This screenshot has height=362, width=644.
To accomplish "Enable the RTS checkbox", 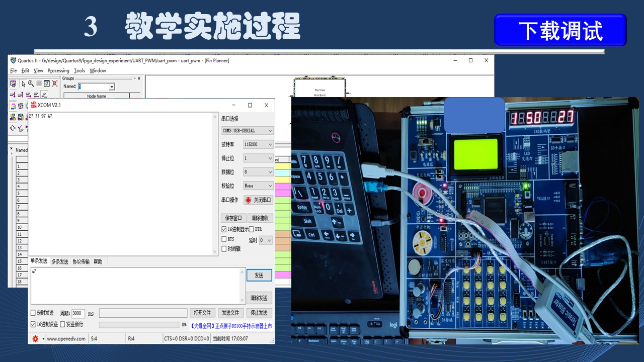I will click(x=224, y=239).
